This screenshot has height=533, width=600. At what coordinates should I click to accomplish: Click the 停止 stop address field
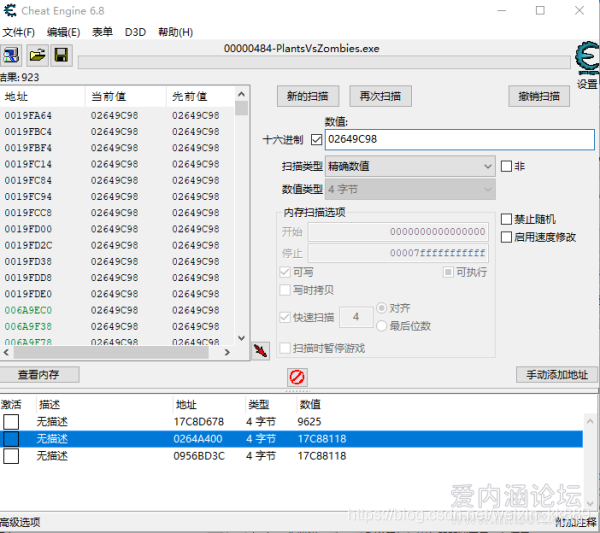coord(398,253)
